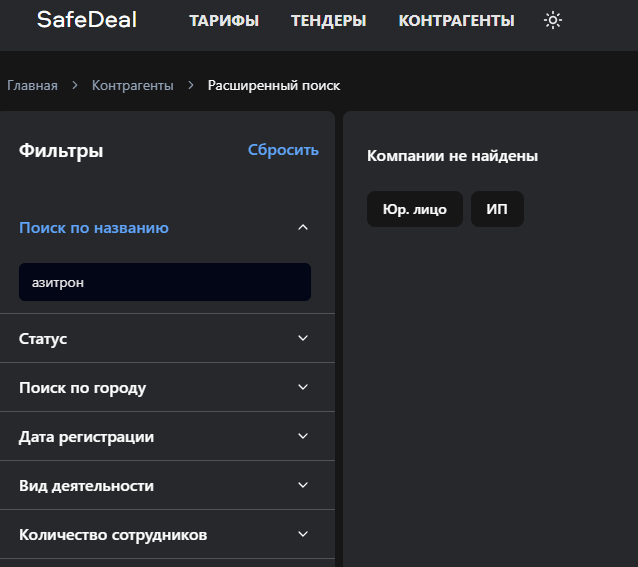Click the SafeDeal logo
The height and width of the screenshot is (567, 638).
pyautogui.click(x=87, y=20)
